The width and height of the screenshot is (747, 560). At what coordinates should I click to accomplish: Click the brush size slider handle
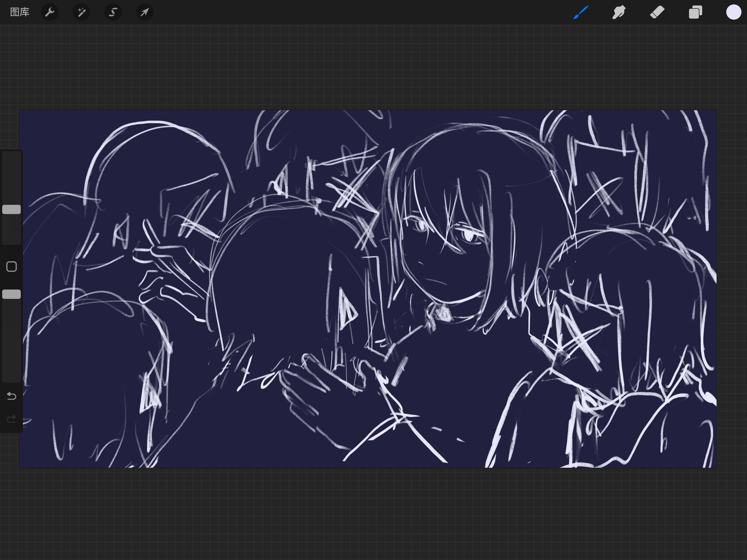click(x=11, y=209)
